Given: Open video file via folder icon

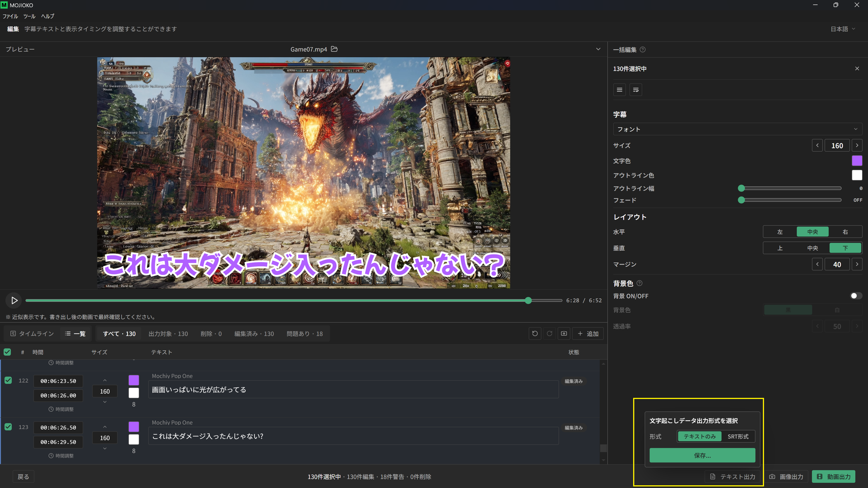Looking at the screenshot, I should pos(334,49).
